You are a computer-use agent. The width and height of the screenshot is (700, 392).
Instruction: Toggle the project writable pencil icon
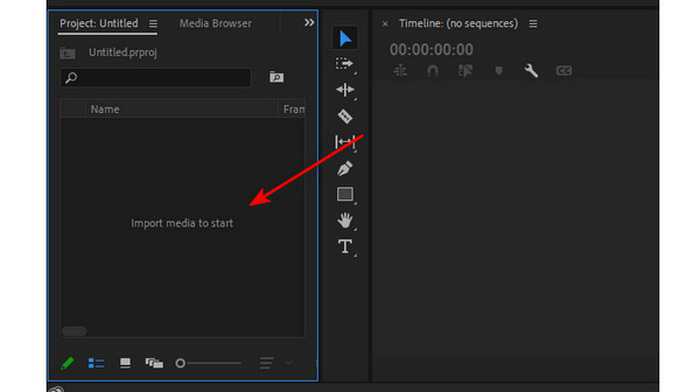67,363
